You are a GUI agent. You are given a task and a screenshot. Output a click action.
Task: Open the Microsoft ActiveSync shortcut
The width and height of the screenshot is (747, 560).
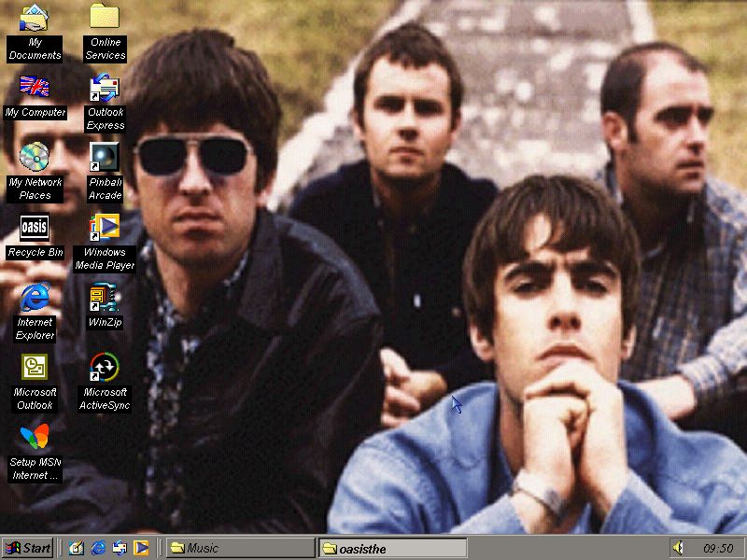(x=105, y=367)
